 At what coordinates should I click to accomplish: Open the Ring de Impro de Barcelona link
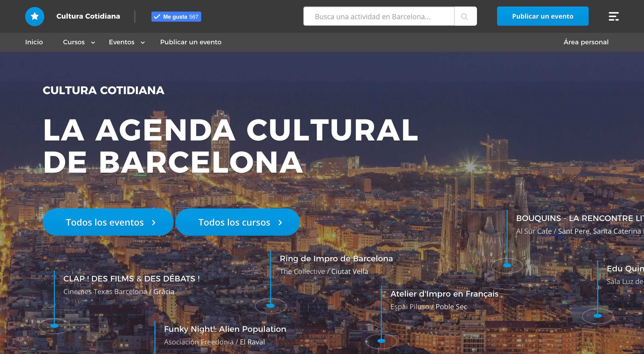point(336,259)
